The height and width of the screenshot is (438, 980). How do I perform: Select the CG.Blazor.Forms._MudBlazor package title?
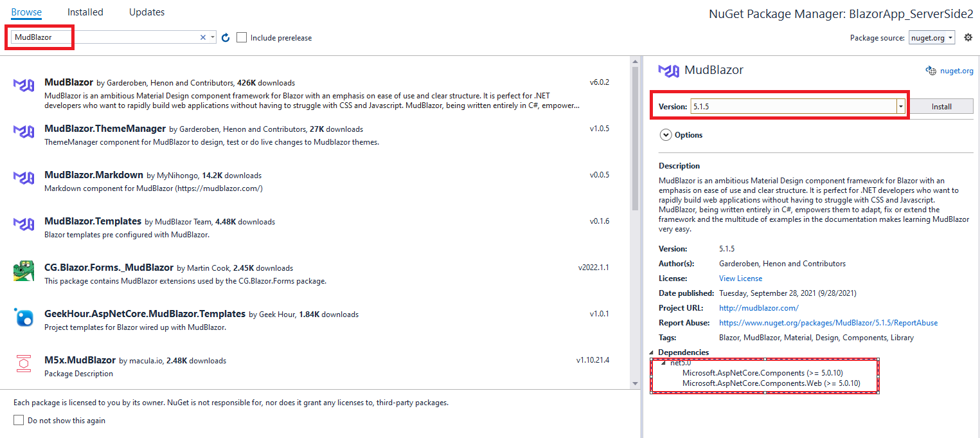(109, 268)
